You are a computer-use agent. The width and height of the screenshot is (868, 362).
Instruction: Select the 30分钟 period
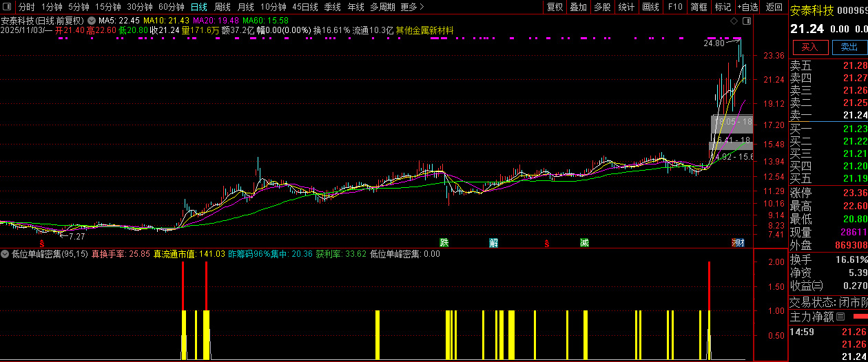tap(140, 7)
